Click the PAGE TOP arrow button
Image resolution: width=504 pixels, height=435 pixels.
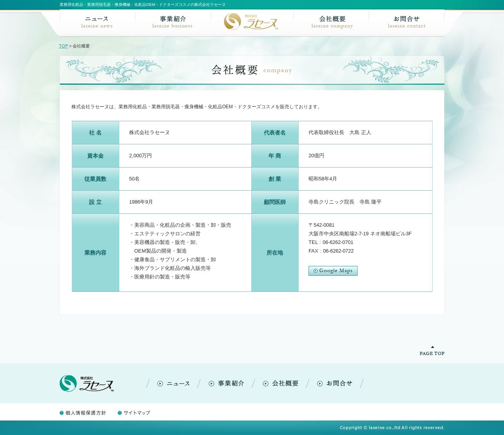tap(432, 351)
